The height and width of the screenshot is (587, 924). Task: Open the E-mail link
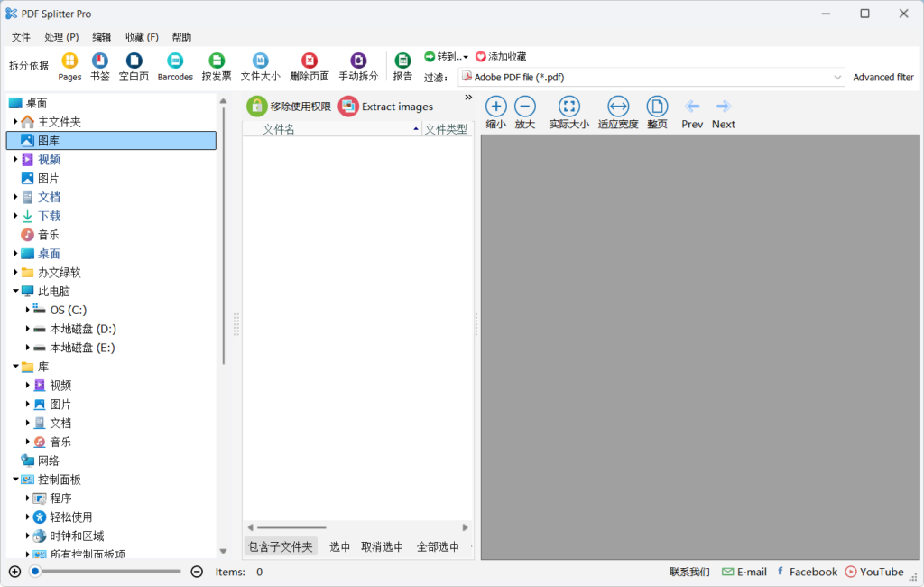pyautogui.click(x=744, y=572)
